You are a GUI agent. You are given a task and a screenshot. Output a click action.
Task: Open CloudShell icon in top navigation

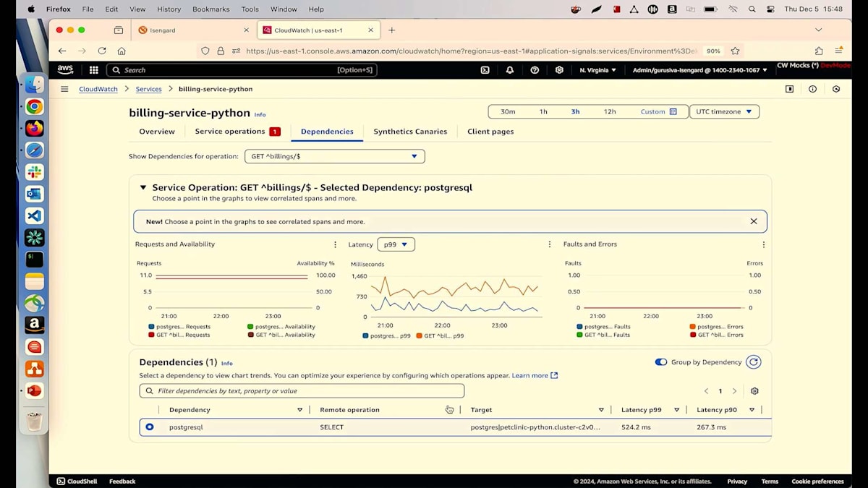click(485, 70)
